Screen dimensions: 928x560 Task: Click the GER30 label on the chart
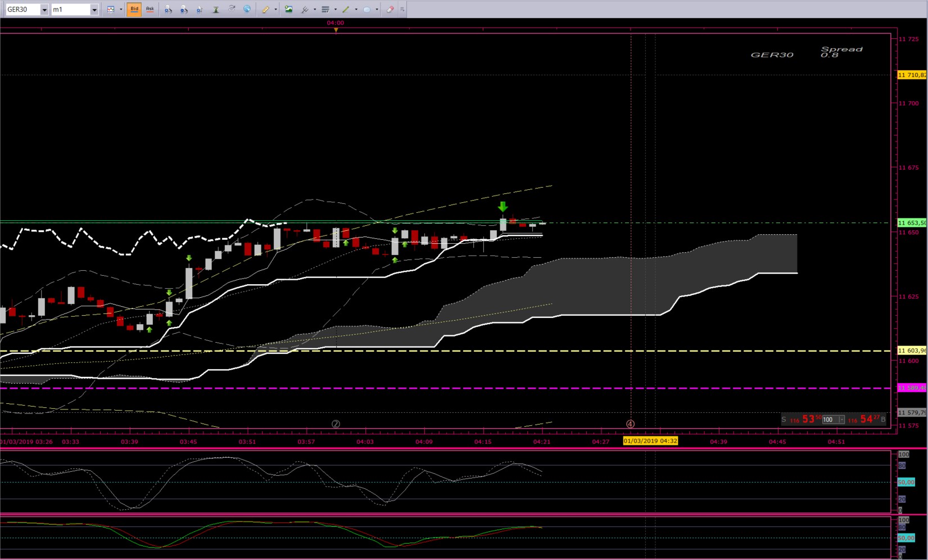coord(772,55)
